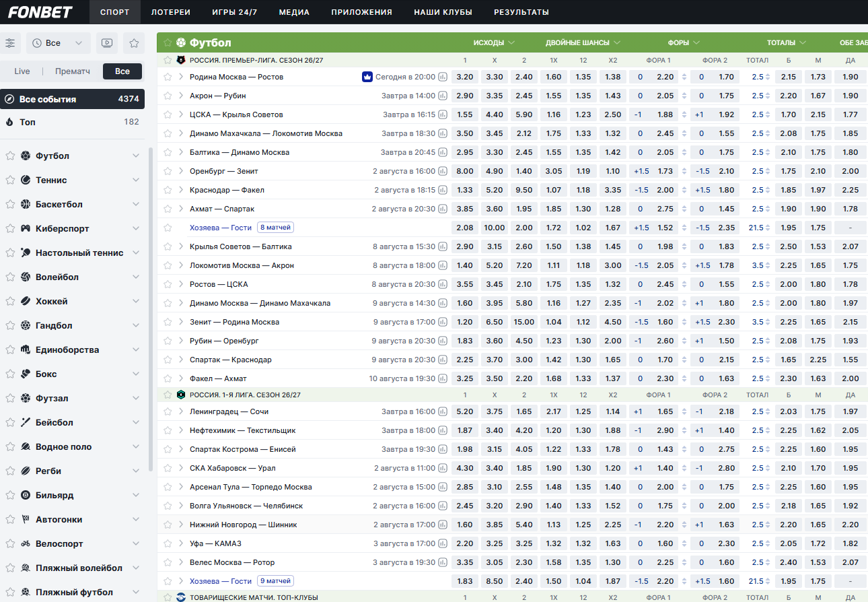Open statistics icon for Ленинградец — Сочи
868x602 pixels.
(x=443, y=411)
